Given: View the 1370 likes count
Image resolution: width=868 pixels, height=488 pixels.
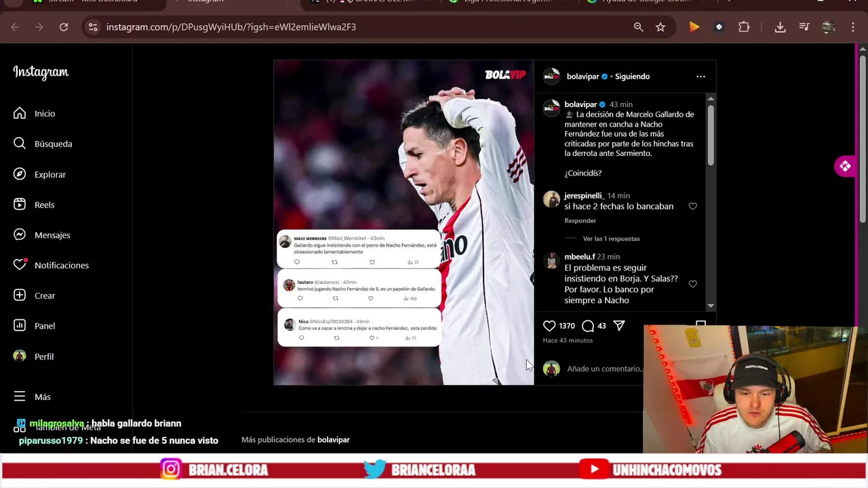Looking at the screenshot, I should point(567,326).
